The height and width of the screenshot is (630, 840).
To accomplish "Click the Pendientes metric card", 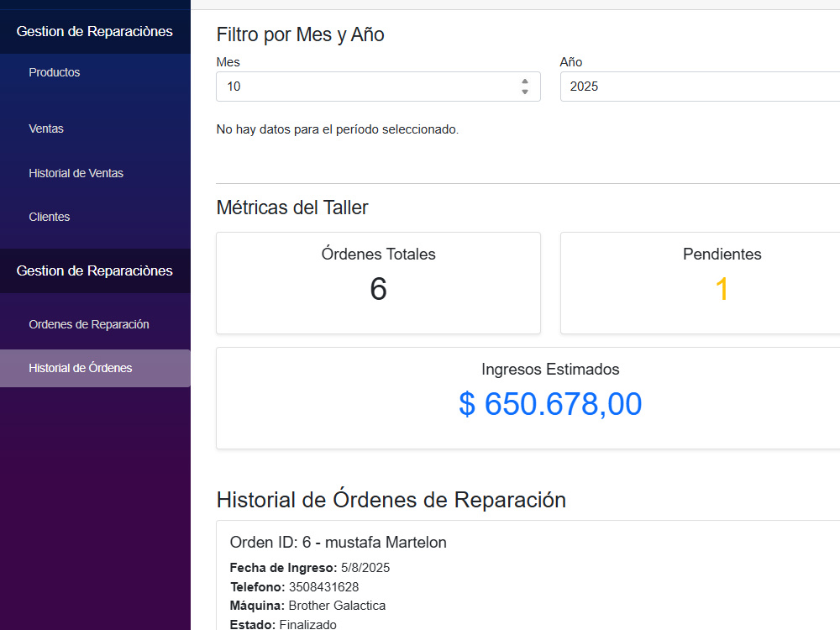I will click(x=701, y=283).
